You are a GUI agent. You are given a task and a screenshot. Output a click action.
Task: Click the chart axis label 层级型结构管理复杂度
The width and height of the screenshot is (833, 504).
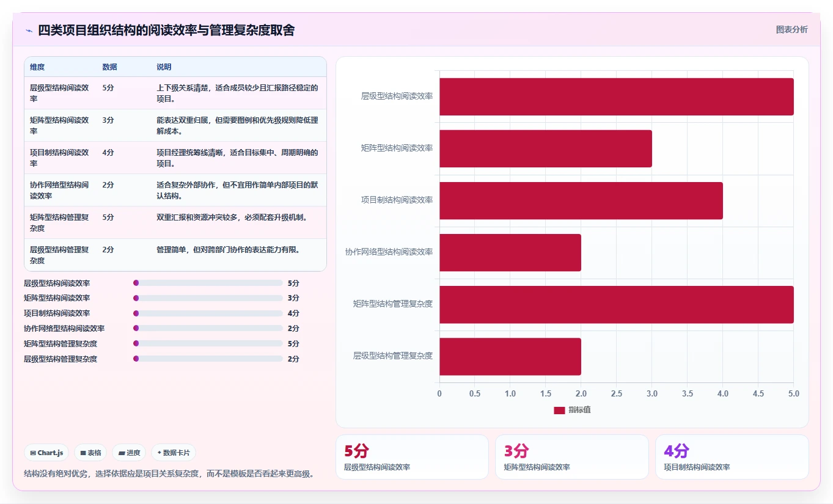392,356
